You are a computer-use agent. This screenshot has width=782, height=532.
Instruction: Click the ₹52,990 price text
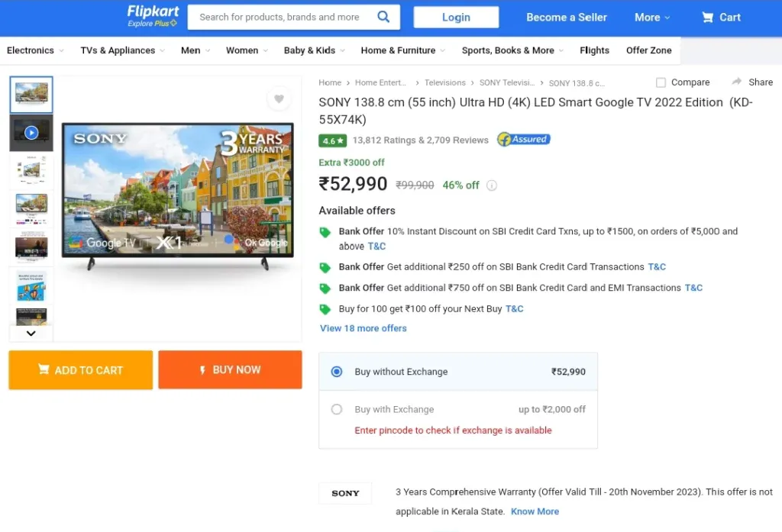[x=353, y=184]
